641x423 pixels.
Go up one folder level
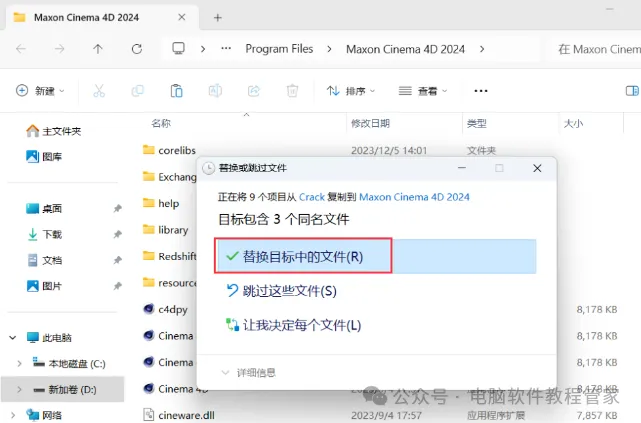pyautogui.click(x=98, y=49)
